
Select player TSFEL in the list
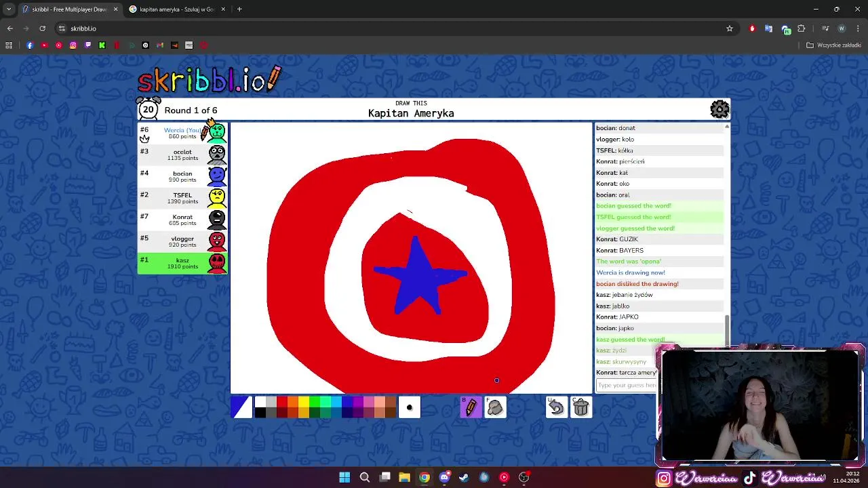pos(182,198)
